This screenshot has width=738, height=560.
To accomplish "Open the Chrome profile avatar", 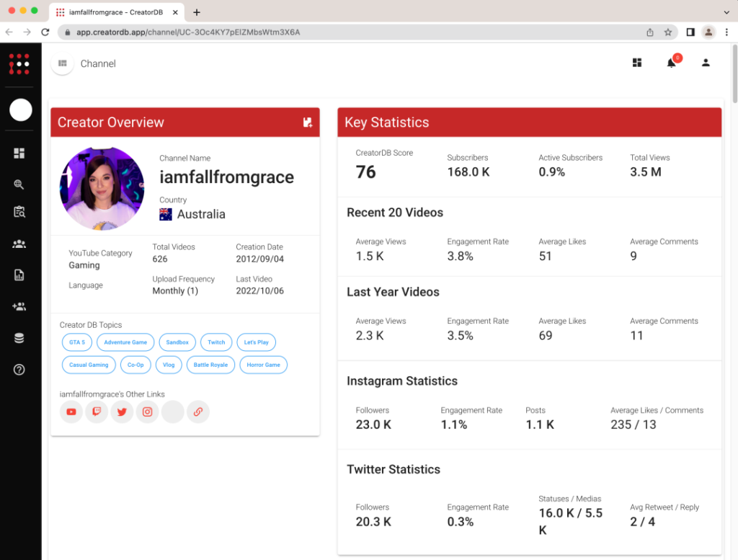I will [708, 32].
